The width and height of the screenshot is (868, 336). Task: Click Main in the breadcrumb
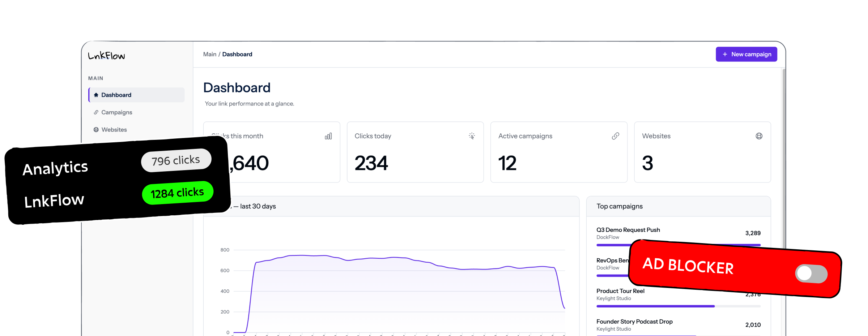pos(210,54)
